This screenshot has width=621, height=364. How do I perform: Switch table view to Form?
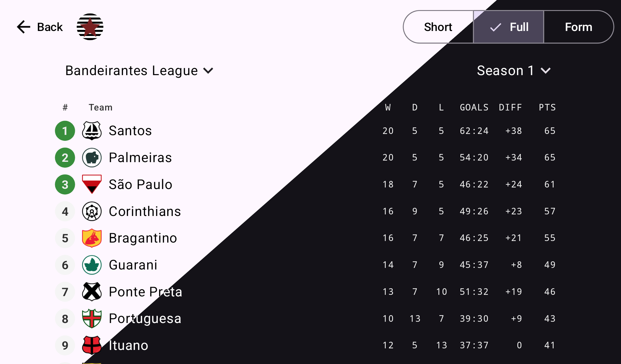(578, 27)
